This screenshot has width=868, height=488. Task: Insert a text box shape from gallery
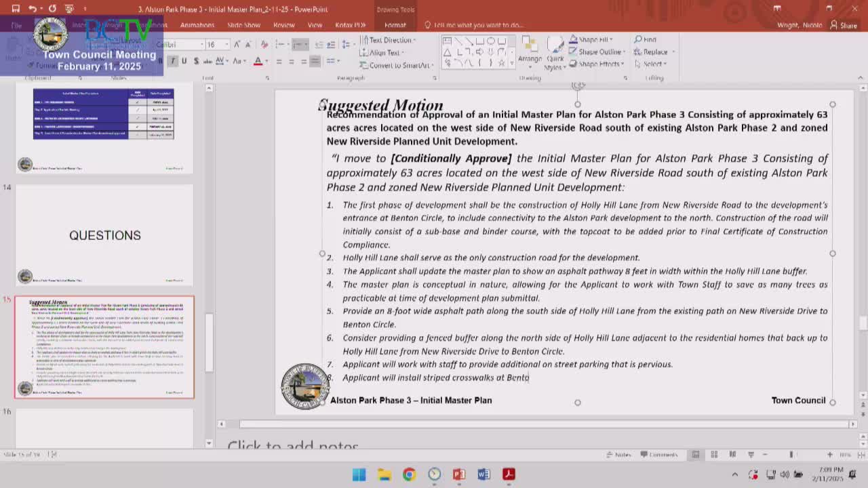tap(447, 41)
